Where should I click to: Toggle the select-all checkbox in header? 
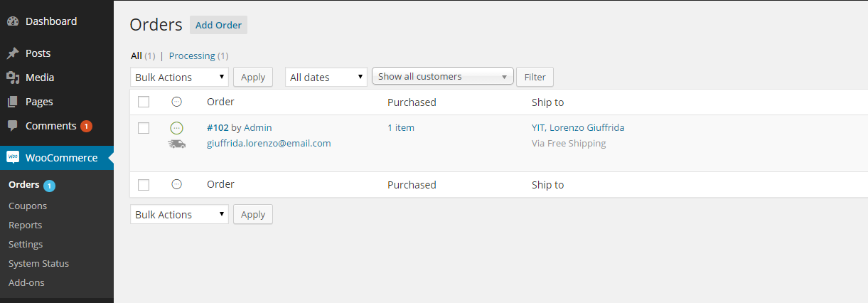(x=144, y=102)
